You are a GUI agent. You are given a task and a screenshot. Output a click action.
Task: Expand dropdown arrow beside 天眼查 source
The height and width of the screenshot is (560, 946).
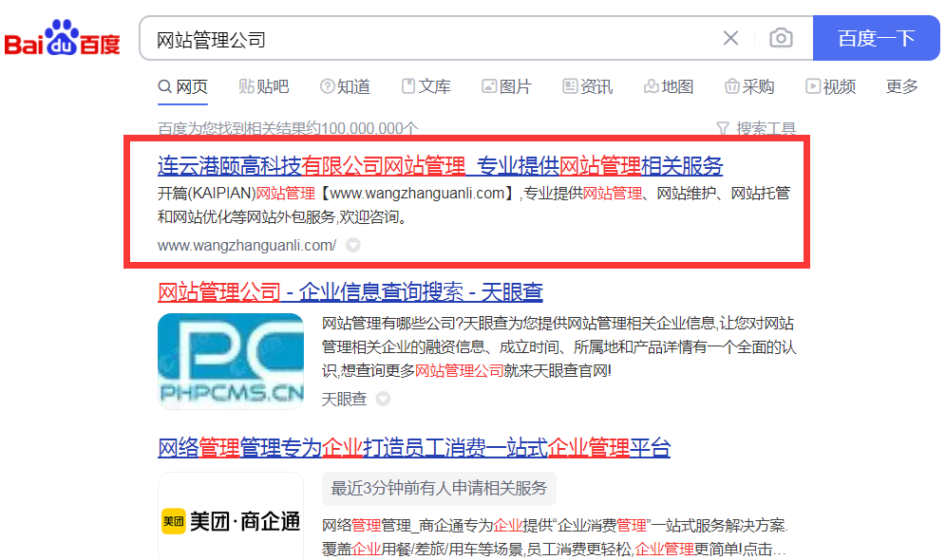tap(383, 399)
